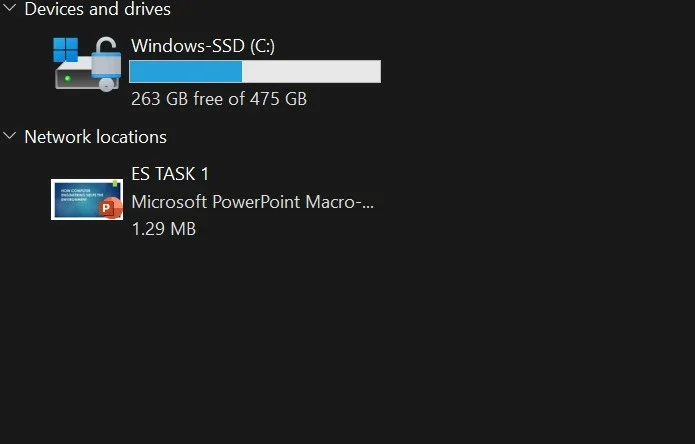Select the ES TASK 1 file name
This screenshot has width=695, height=444.
[170, 174]
